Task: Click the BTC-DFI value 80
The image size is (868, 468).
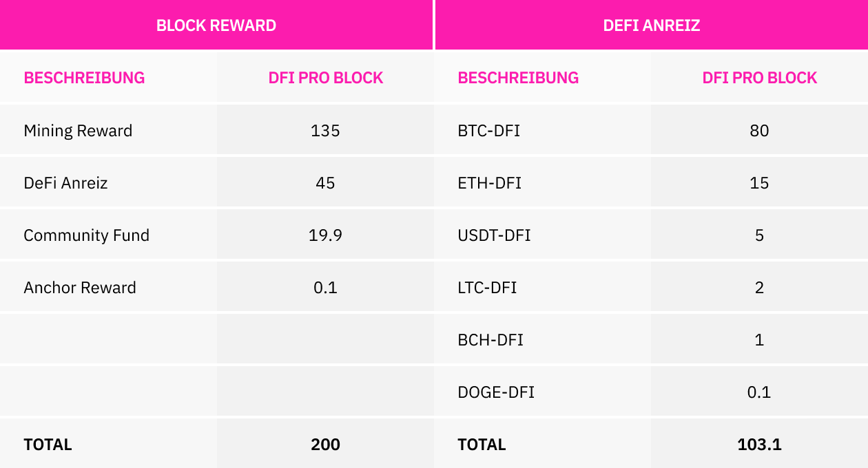Action: pos(759,131)
